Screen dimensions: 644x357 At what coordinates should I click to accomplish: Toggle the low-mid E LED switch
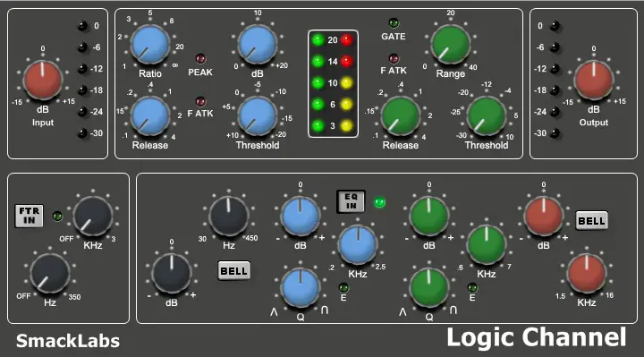343,287
